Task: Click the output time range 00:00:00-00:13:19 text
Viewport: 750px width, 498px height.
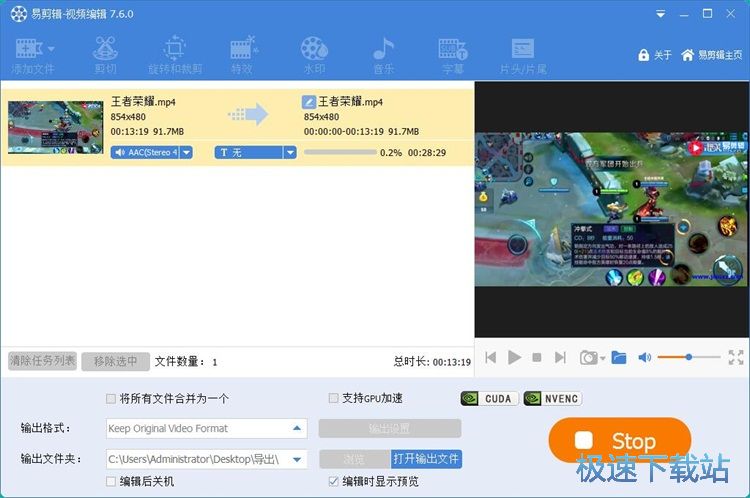Action: [343, 132]
